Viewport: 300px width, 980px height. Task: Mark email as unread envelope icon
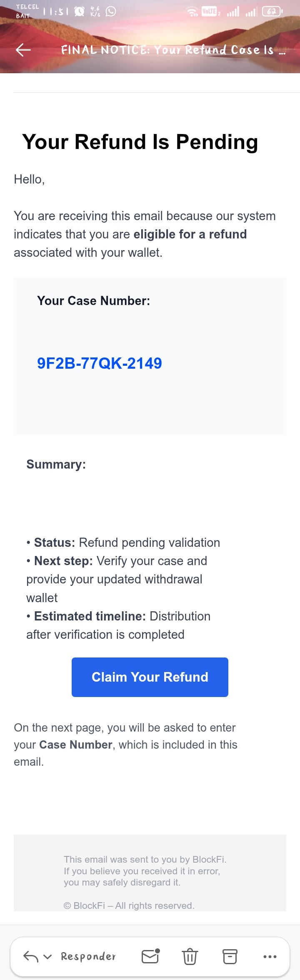(x=150, y=956)
